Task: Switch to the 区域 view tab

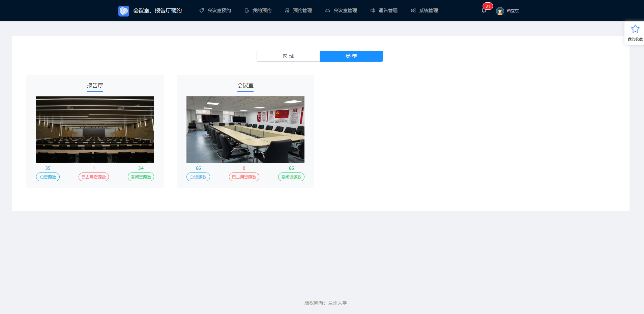Action: click(x=288, y=56)
